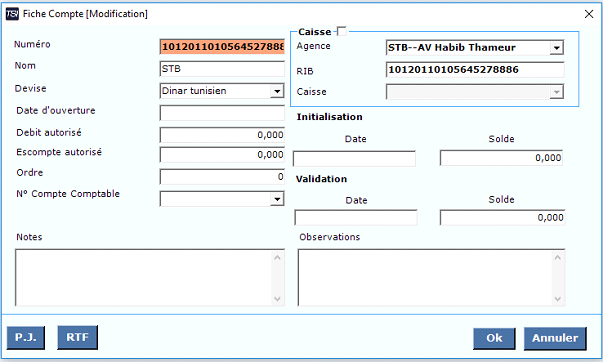Click the Caisse group title label
The image size is (605, 363).
coord(315,32)
